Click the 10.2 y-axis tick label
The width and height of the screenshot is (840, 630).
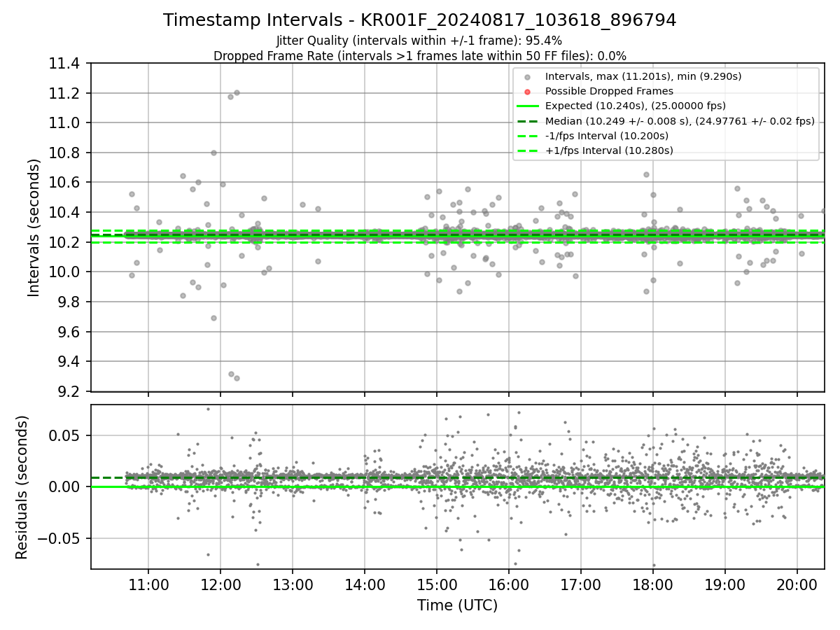[x=66, y=242]
